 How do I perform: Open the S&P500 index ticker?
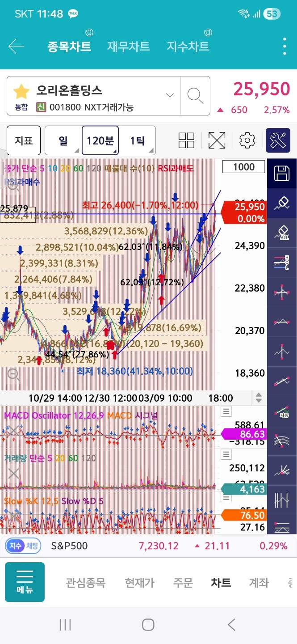tap(69, 546)
